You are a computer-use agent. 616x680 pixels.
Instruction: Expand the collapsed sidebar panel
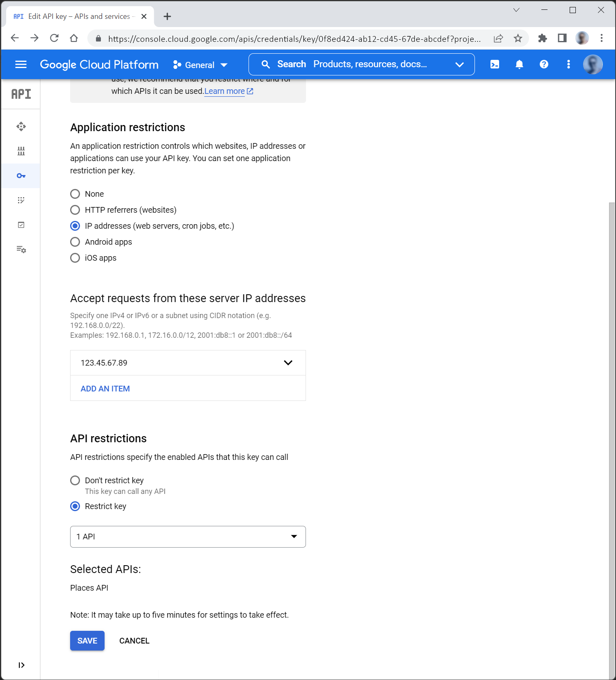(x=21, y=665)
